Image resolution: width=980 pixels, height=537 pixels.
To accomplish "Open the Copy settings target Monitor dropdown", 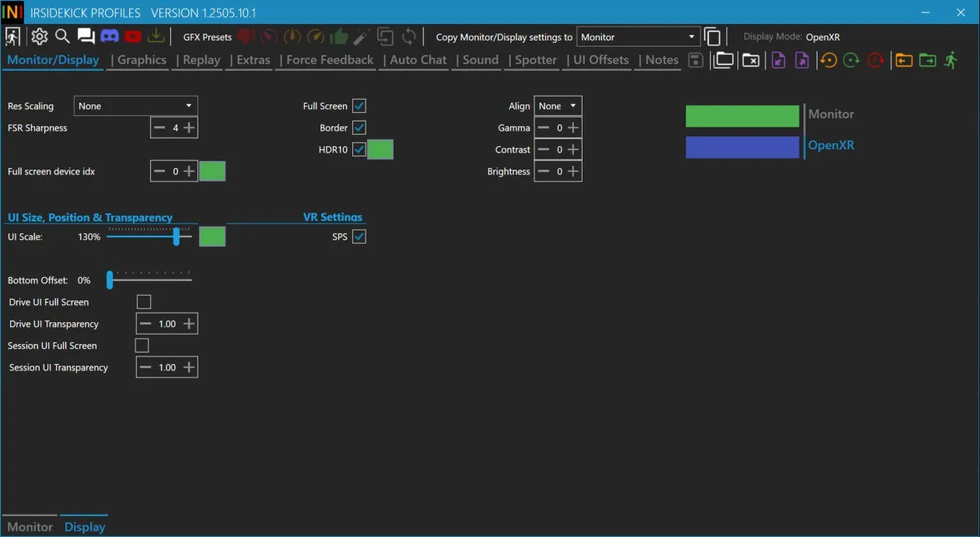I will click(639, 37).
